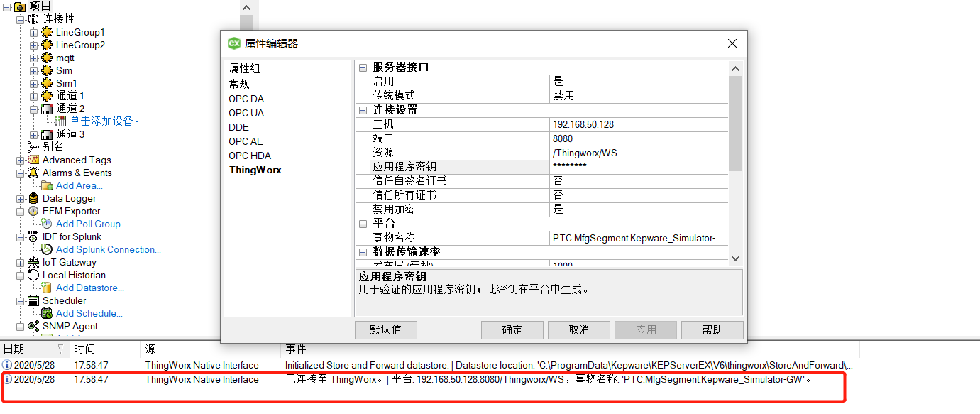The width and height of the screenshot is (980, 414).
Task: Expand the 通道 3 tree node
Action: (x=33, y=135)
